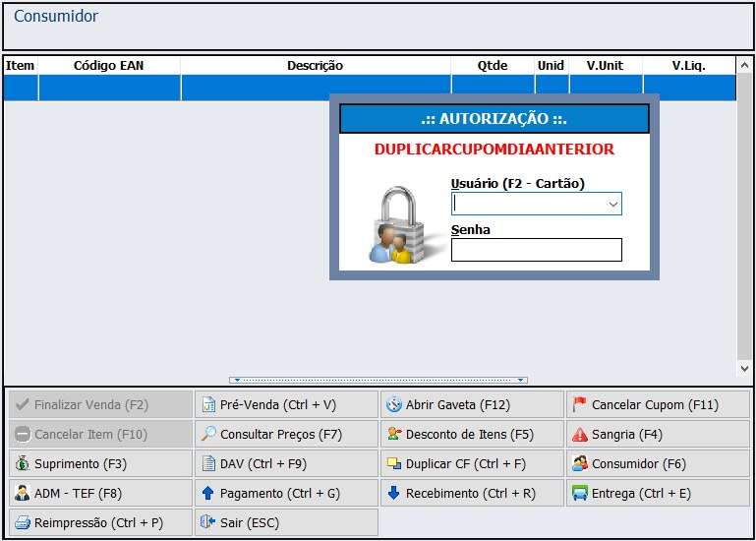
Task: Click the Entrega truck icon
Action: [x=580, y=493]
